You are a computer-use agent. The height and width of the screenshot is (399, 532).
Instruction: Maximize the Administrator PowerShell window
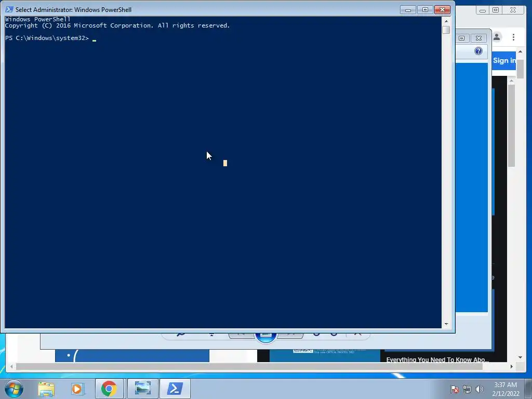tap(425, 10)
